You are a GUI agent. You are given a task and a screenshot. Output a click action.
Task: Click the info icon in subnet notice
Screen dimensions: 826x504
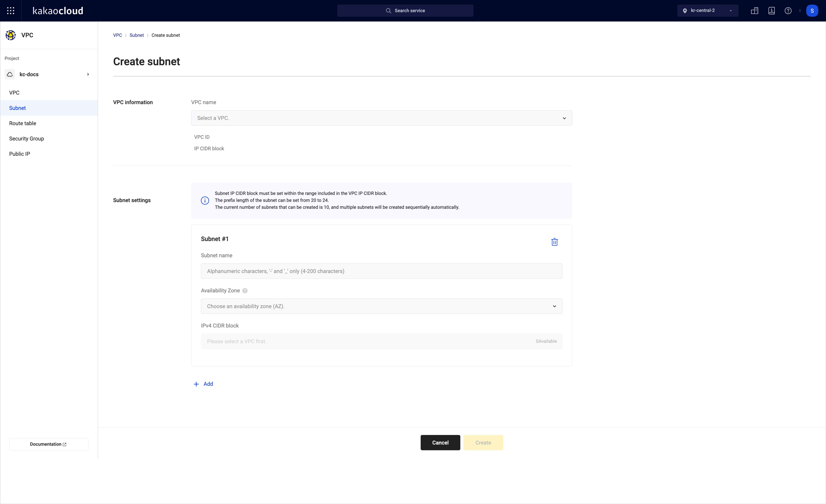tap(205, 200)
